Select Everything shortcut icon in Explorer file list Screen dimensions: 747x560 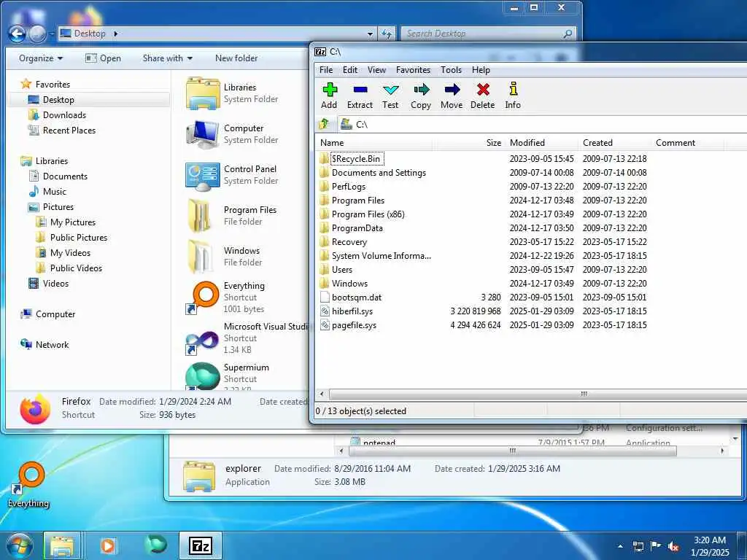coord(203,297)
